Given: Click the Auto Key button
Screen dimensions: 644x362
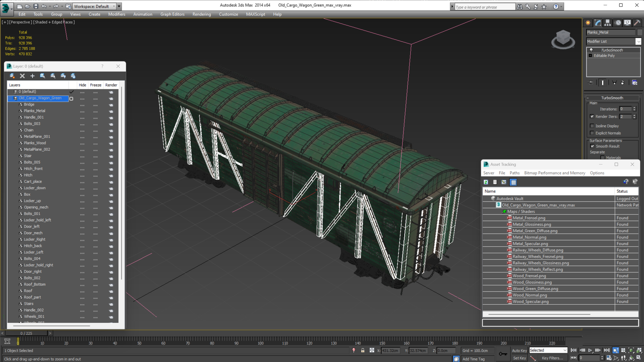Looking at the screenshot, I should coord(519,350).
